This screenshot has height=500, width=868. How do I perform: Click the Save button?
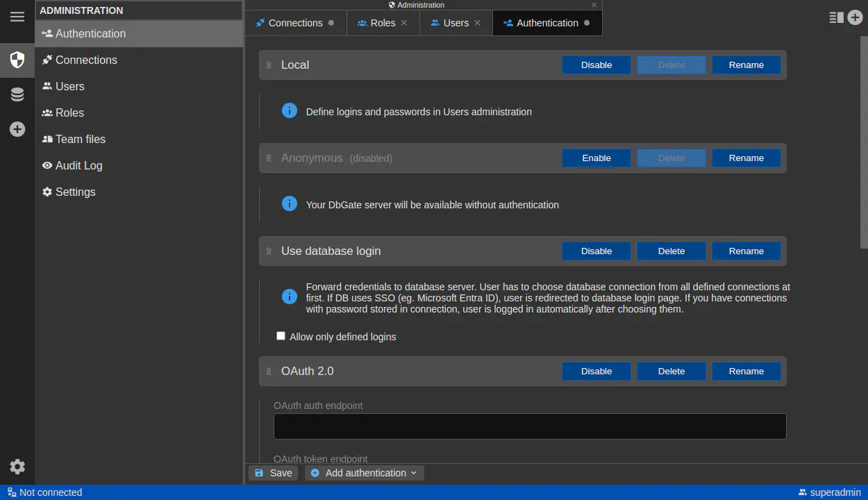click(x=273, y=473)
